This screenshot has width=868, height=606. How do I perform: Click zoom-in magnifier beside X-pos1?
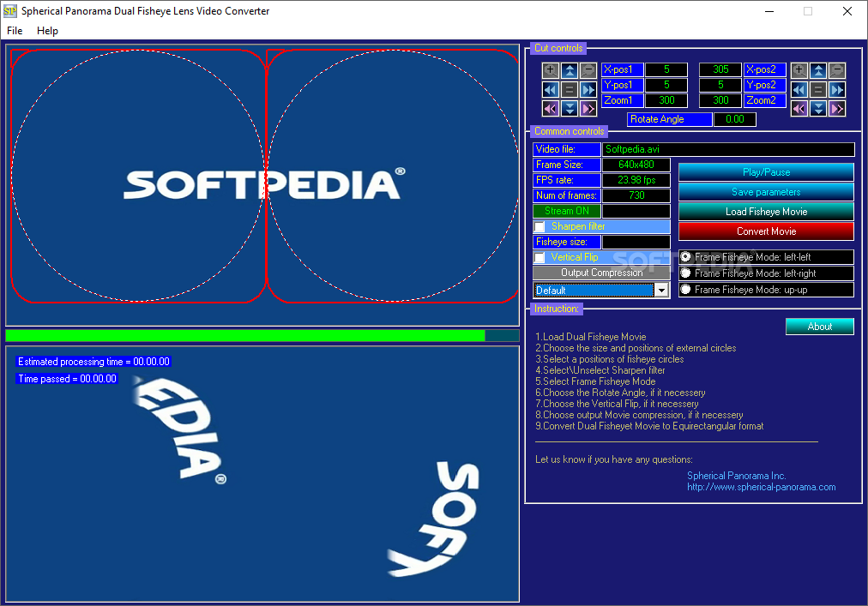coord(551,70)
